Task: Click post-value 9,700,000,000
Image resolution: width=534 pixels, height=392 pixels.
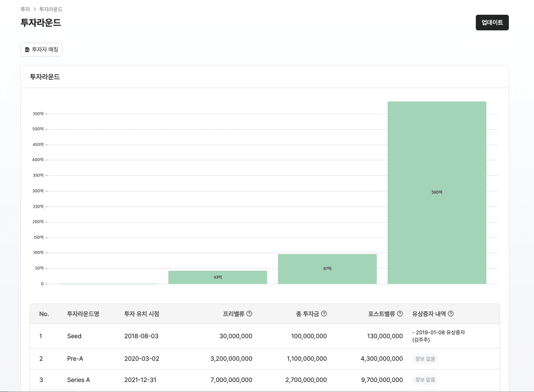Action: click(382, 380)
